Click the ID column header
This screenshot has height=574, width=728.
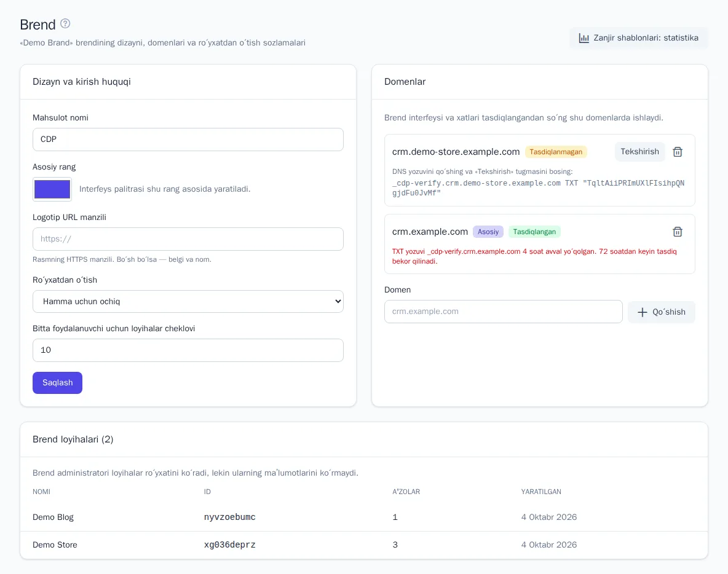(x=207, y=492)
